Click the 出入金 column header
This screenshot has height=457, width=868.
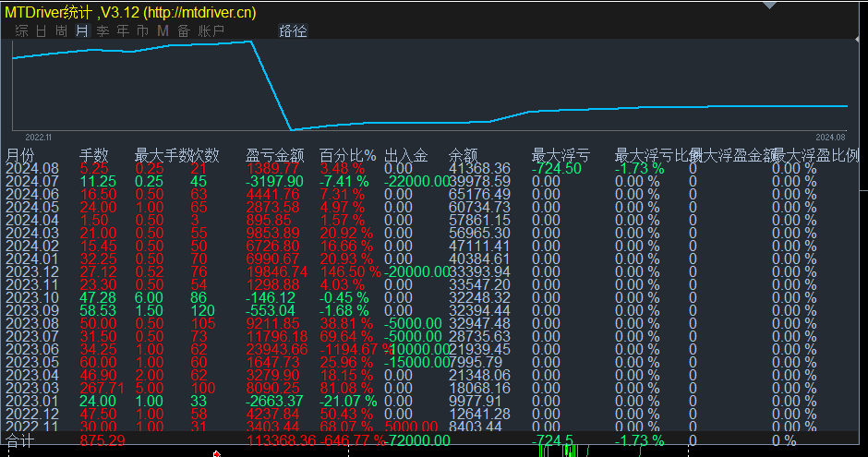click(x=406, y=155)
